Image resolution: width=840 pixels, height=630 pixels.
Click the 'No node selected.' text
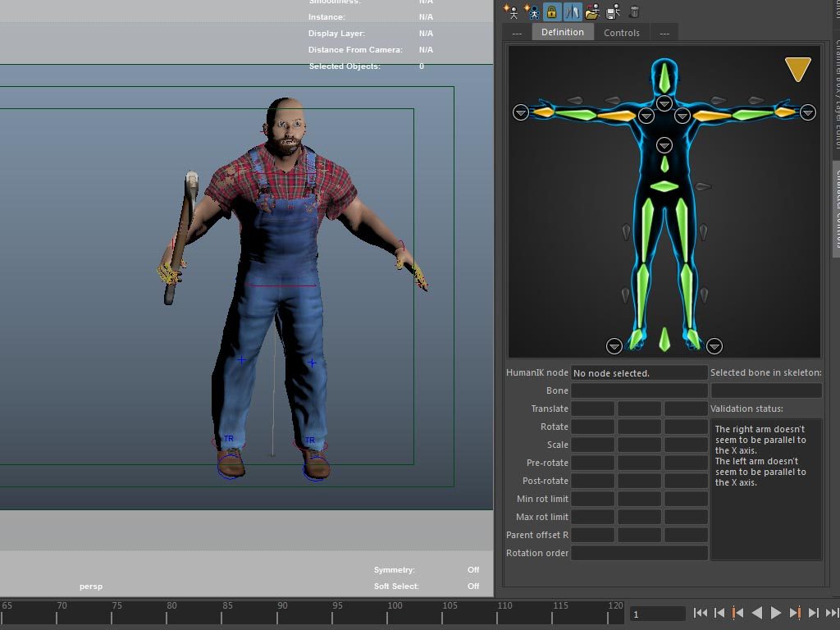click(x=611, y=373)
